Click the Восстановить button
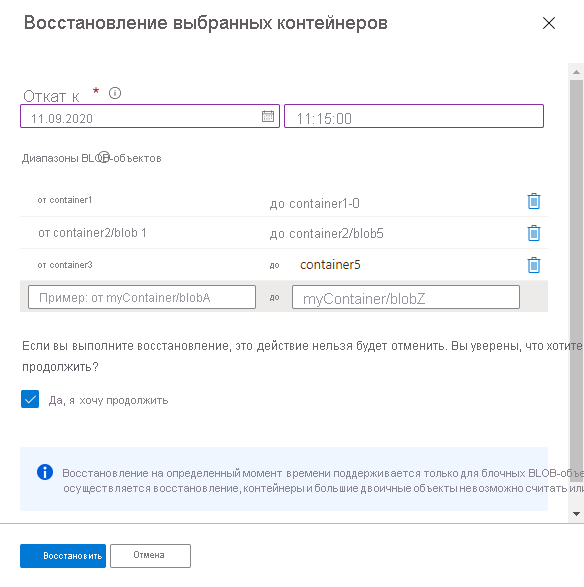The height and width of the screenshot is (587, 584). coord(63,556)
